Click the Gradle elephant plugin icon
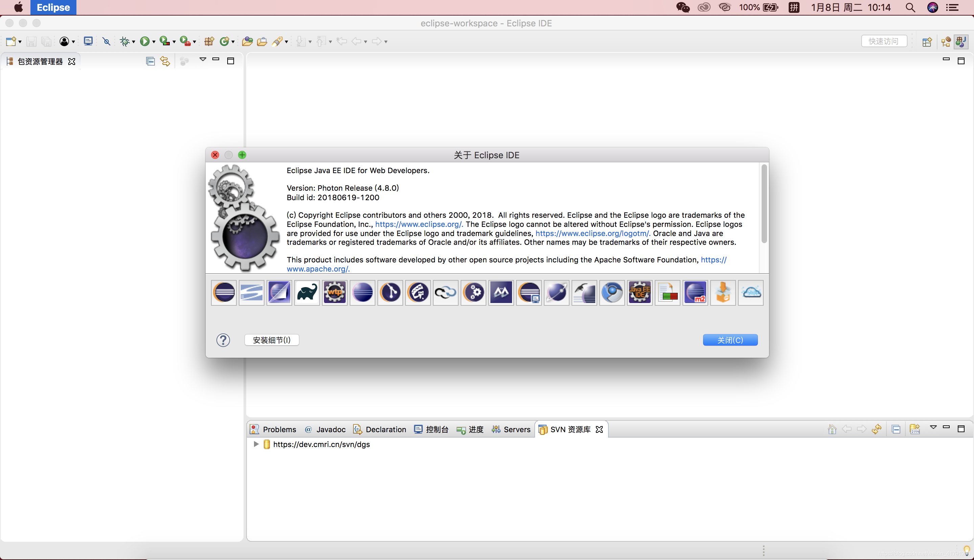This screenshot has height=560, width=974. pos(307,293)
